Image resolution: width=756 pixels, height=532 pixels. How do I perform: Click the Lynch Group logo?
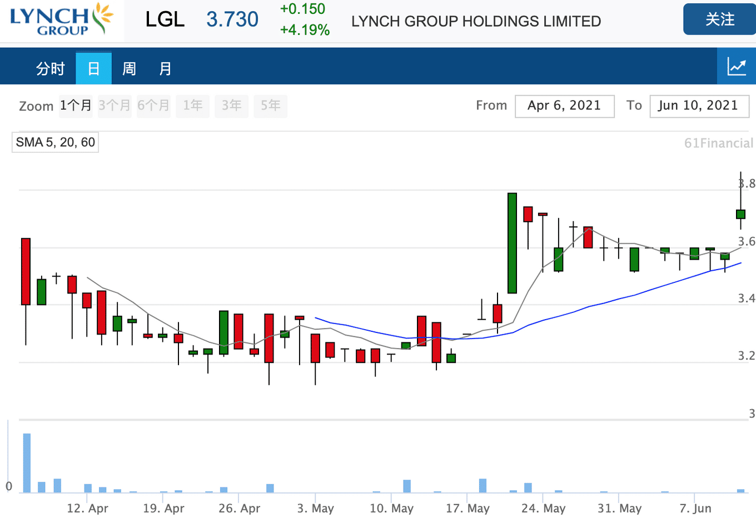[x=62, y=19]
